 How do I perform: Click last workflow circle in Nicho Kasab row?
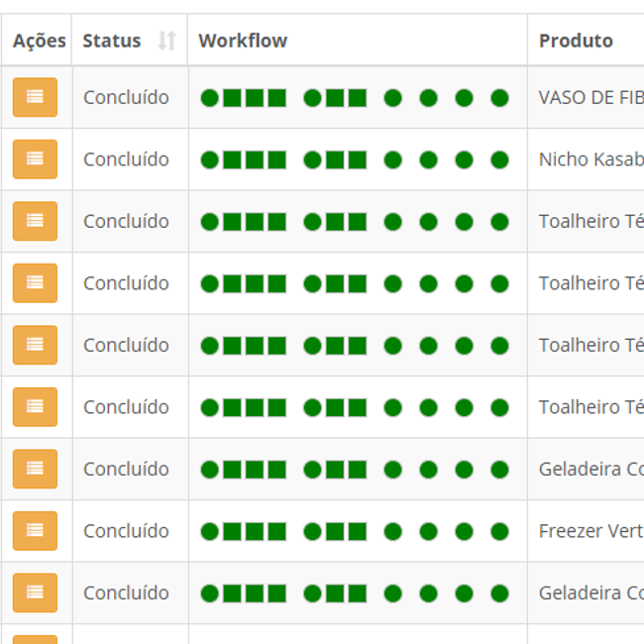pos(499,160)
